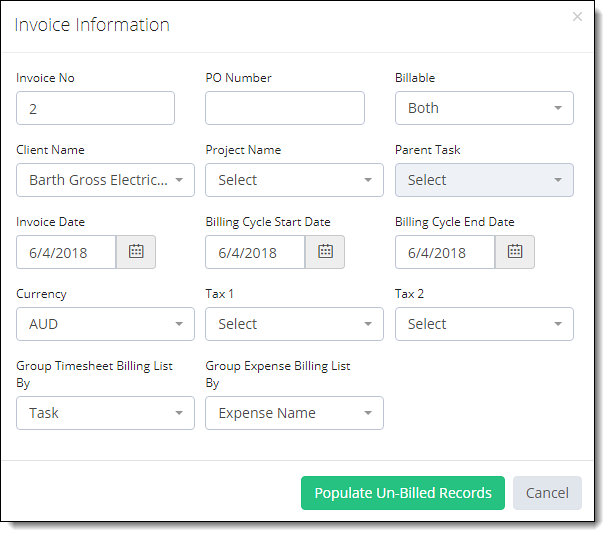This screenshot has width=610, height=537.
Task: Open the Tax 1 dropdown
Action: (x=294, y=324)
